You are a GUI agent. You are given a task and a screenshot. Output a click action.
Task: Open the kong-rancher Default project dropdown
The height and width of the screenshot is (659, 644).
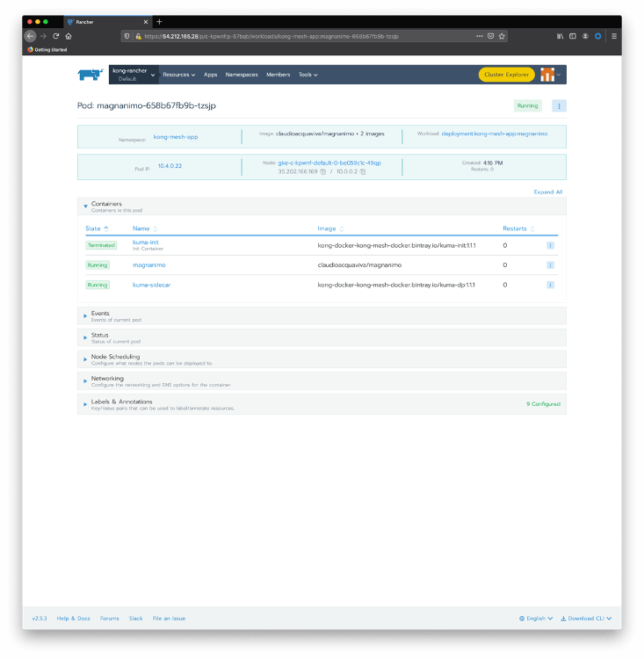134,75
